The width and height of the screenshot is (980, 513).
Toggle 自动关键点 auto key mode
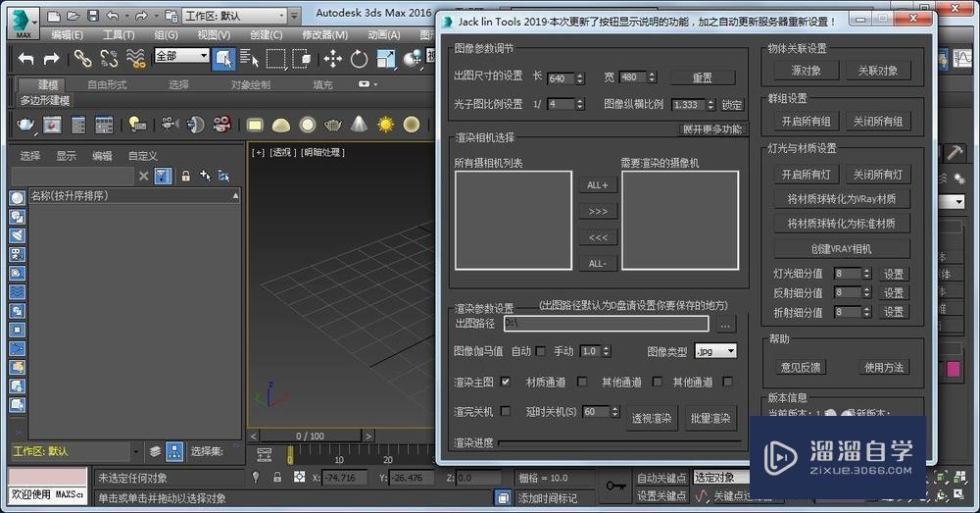pos(661,478)
